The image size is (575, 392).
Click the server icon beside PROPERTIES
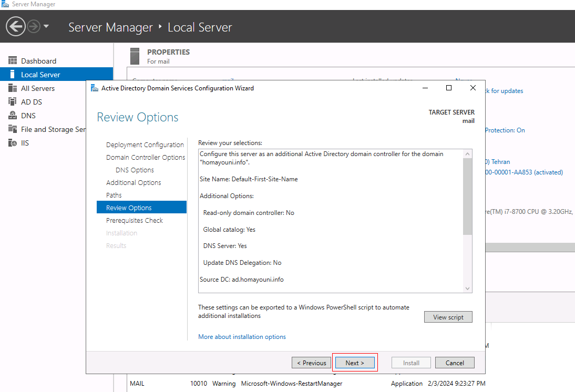pyautogui.click(x=135, y=56)
